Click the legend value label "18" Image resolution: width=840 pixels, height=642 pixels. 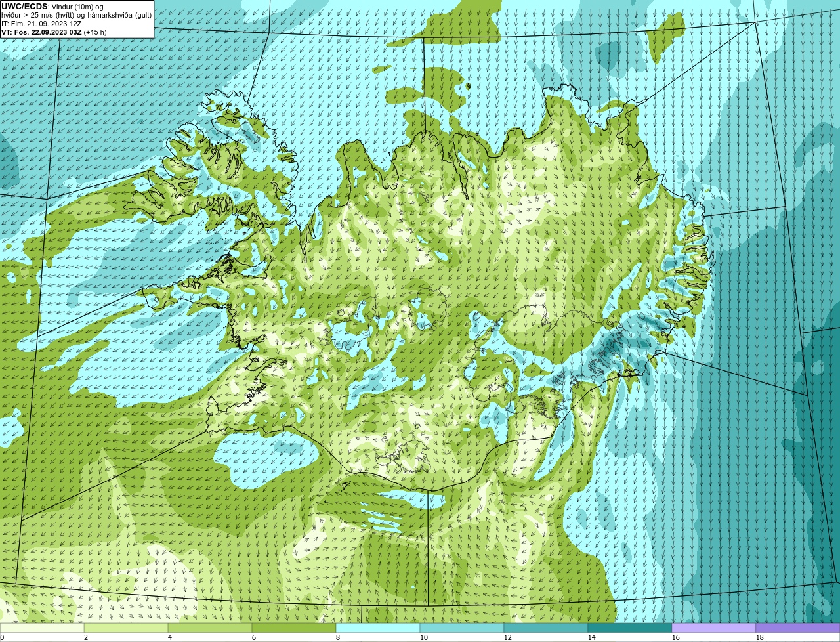[x=760, y=637]
